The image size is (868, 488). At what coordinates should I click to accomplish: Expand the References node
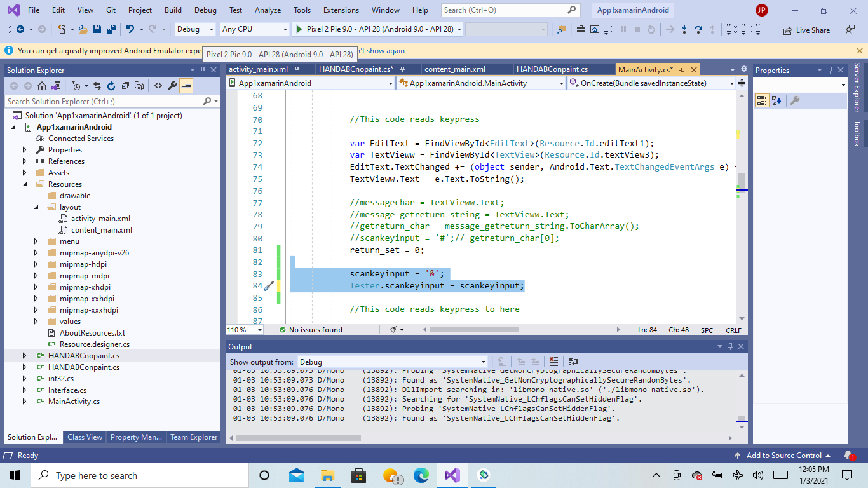(25, 161)
